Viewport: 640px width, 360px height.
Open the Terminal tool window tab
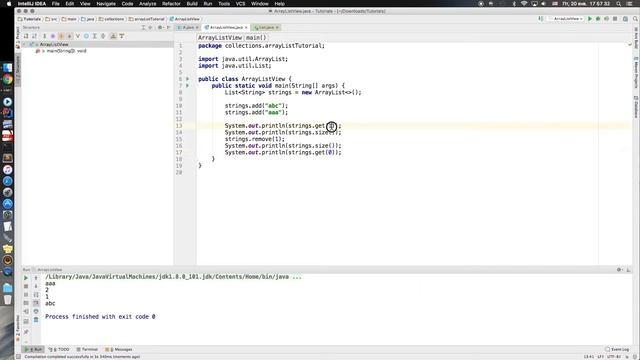[87, 349]
